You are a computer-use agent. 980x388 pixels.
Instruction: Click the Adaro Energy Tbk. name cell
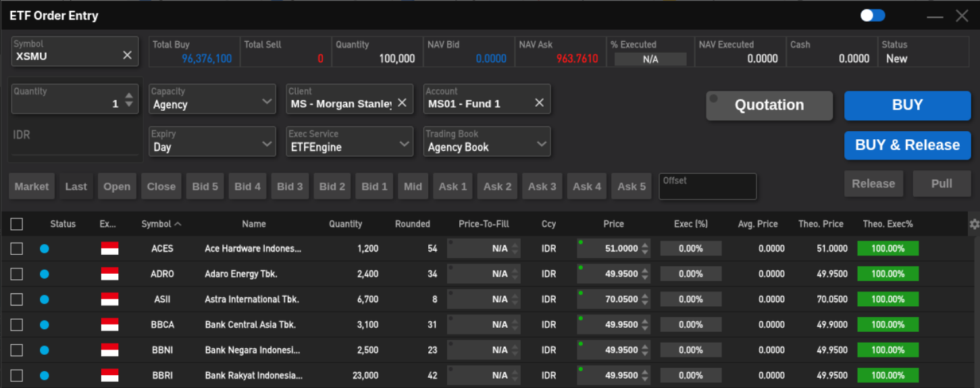coord(241,274)
